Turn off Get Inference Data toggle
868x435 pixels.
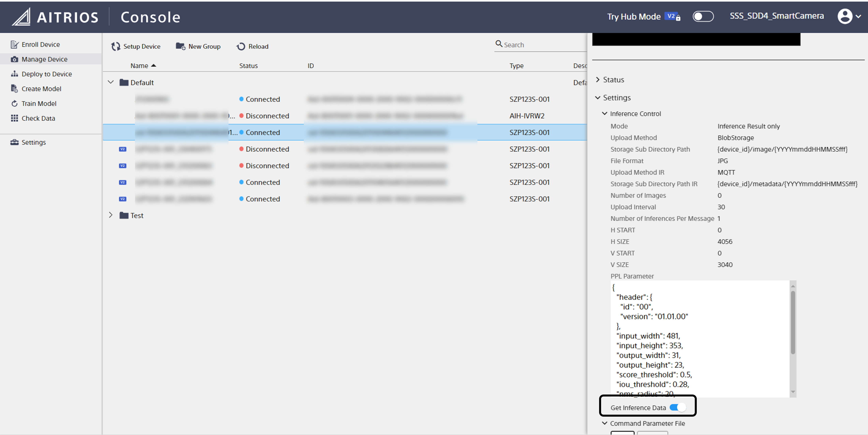(x=677, y=407)
